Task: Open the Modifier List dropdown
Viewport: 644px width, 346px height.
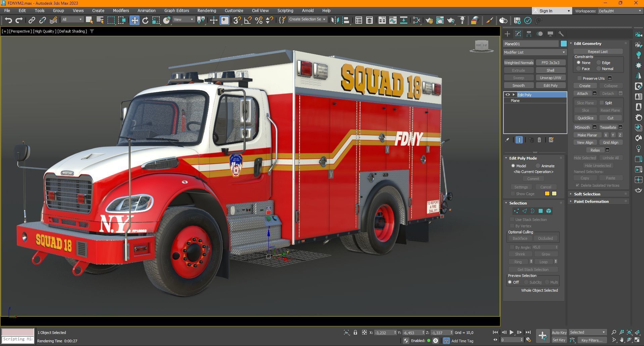Action: coord(535,52)
